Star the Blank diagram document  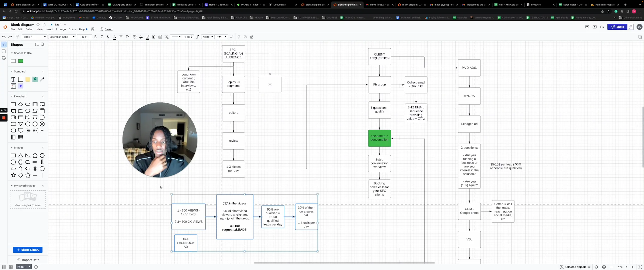[38, 24]
